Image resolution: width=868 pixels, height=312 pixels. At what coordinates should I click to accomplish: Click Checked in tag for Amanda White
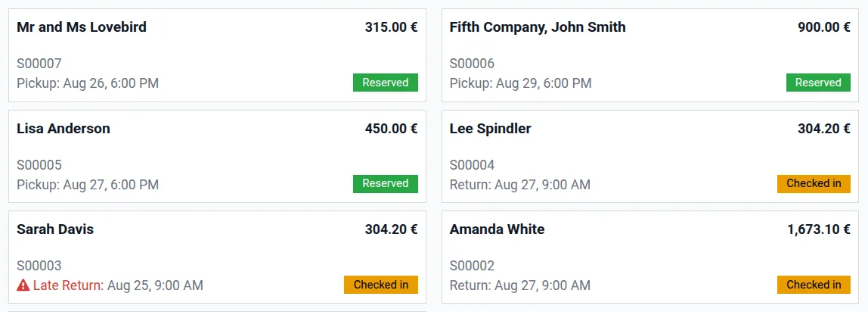coord(814,285)
